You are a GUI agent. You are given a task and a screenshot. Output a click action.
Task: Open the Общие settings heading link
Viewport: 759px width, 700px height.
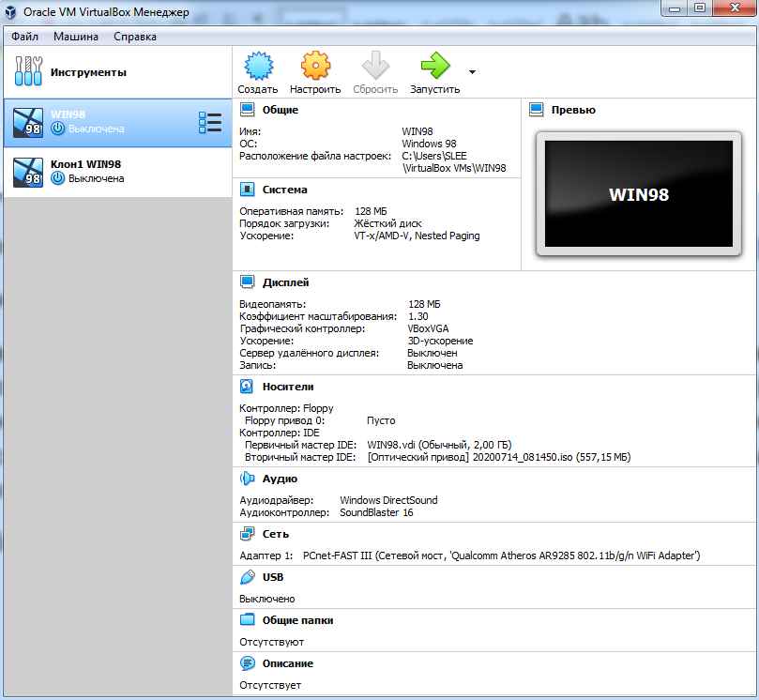tap(281, 110)
